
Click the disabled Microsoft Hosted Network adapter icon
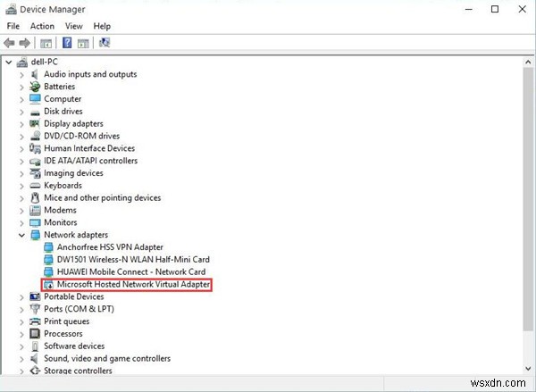[x=48, y=284]
